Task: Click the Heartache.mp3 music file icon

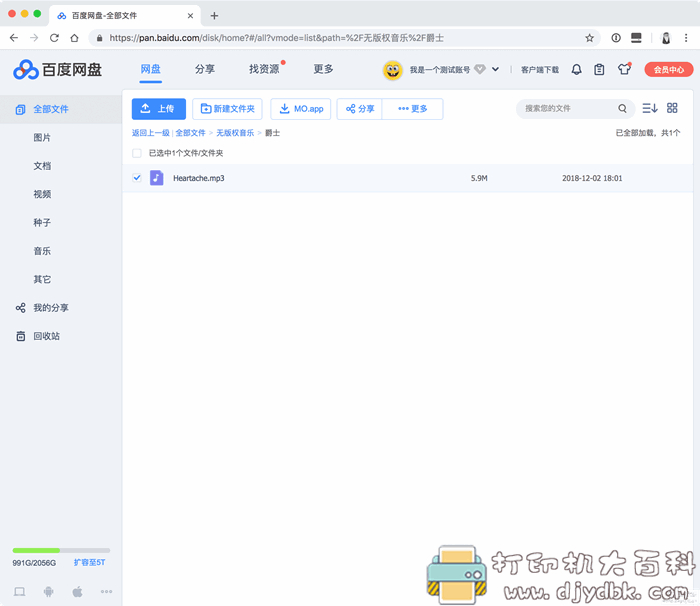Action: tap(156, 178)
